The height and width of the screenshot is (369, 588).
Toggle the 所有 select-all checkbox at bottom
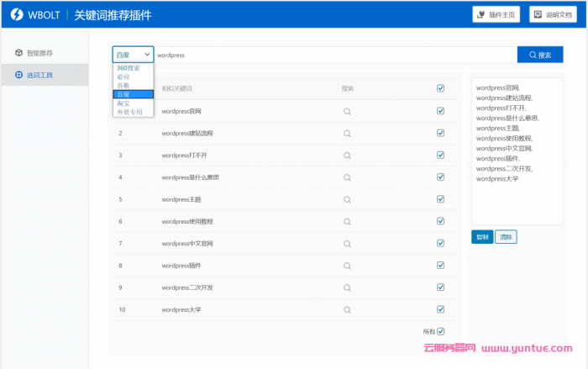coord(440,331)
